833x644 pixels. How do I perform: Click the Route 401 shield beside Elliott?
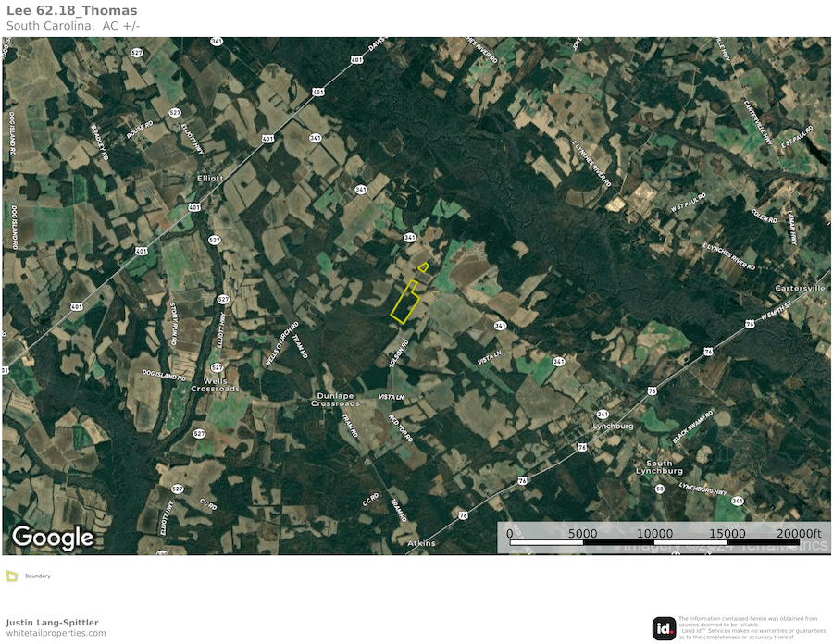pyautogui.click(x=193, y=206)
